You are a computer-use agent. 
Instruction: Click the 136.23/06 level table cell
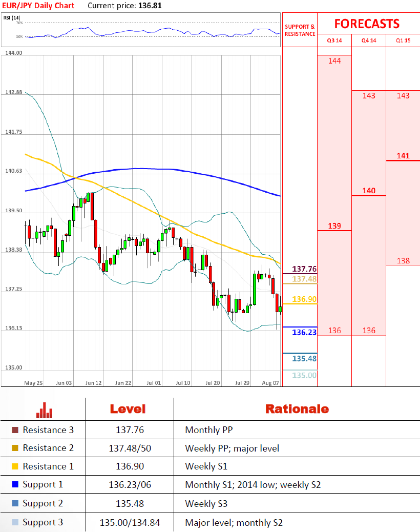tap(130, 485)
